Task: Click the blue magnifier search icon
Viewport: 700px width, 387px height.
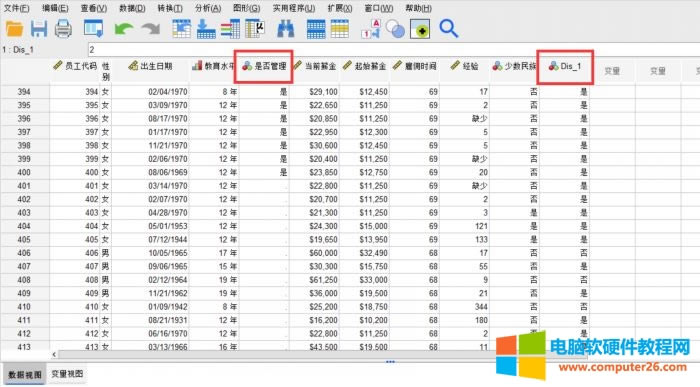Action: click(x=448, y=29)
